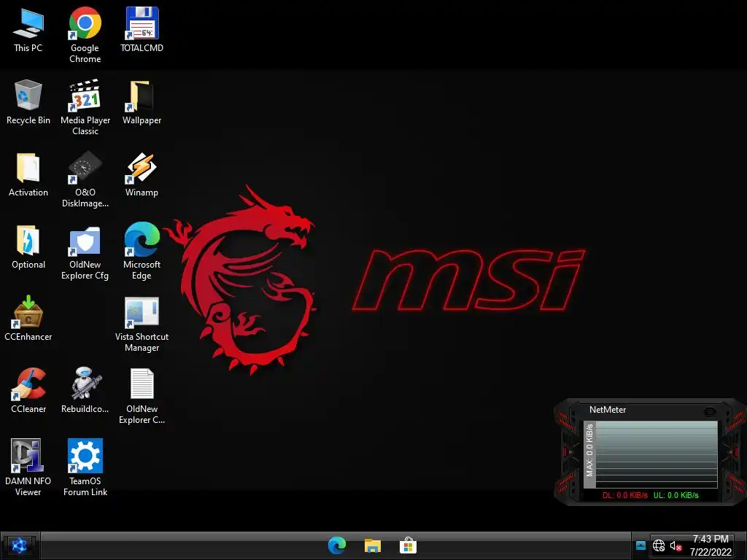Click the NetMeter gadget title
The image size is (747, 560).
(x=608, y=410)
